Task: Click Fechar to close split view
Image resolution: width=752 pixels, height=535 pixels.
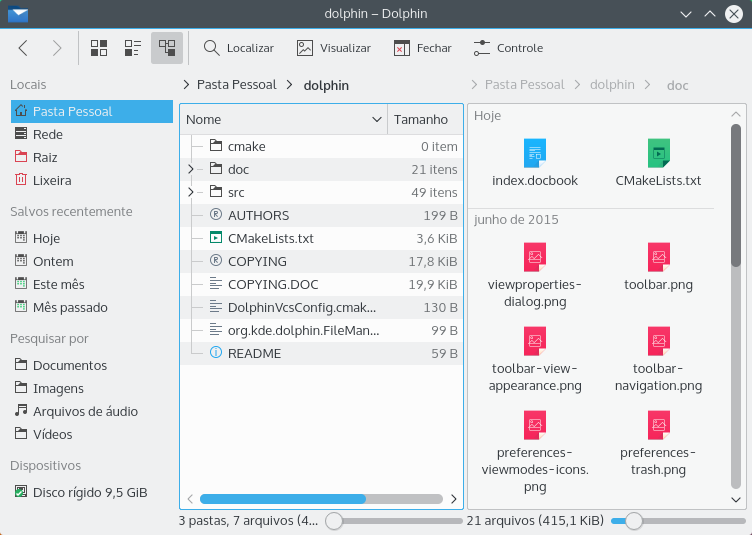Action: pos(422,48)
